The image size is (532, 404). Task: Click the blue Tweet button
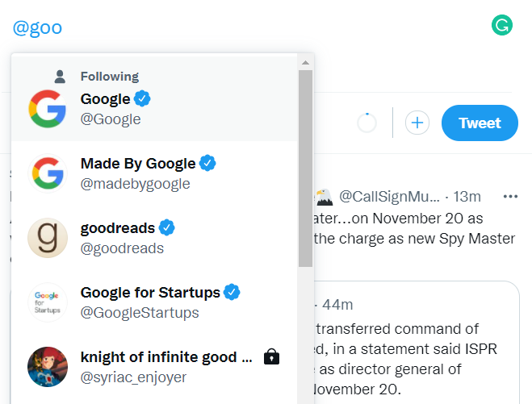480,123
